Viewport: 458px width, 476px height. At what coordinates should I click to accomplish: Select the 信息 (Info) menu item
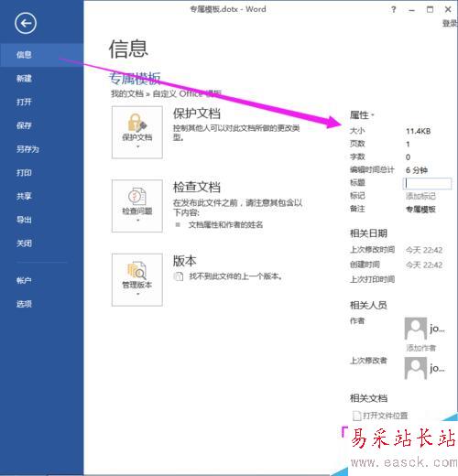click(42, 55)
